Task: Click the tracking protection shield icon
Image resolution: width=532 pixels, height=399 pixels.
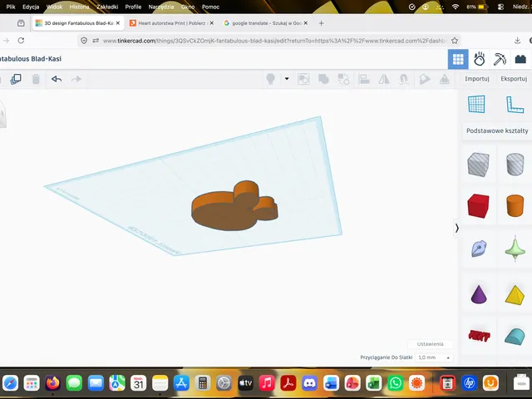Action: click(x=84, y=41)
